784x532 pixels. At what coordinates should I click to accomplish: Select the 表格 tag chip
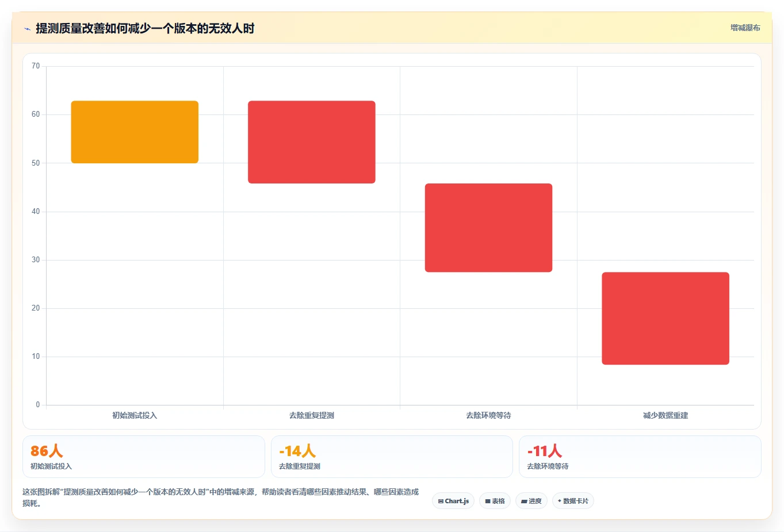pos(495,501)
